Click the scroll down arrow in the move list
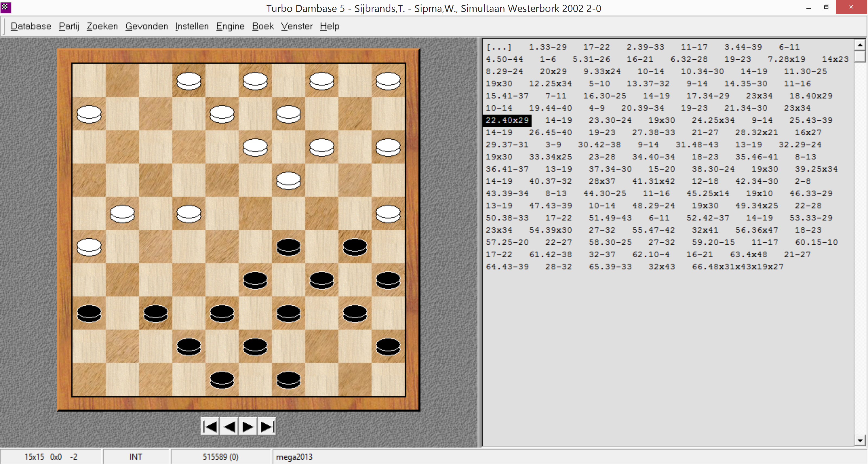The width and height of the screenshot is (868, 464). pyautogui.click(x=860, y=440)
